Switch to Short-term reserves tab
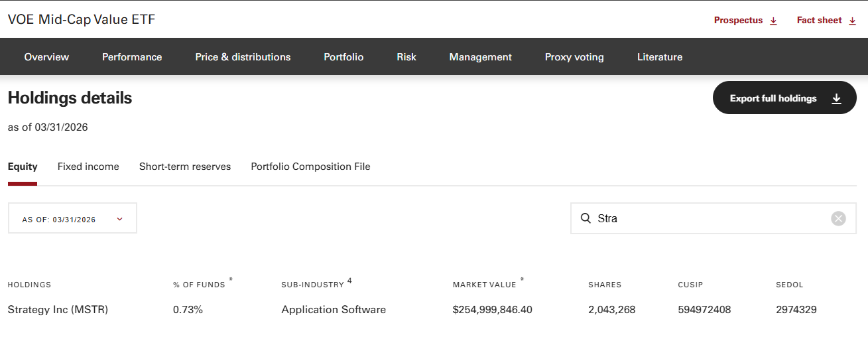The height and width of the screenshot is (345, 868). click(x=185, y=167)
